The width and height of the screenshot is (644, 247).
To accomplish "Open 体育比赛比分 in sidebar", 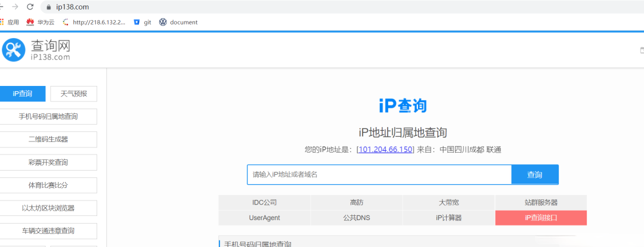I will click(48, 186).
